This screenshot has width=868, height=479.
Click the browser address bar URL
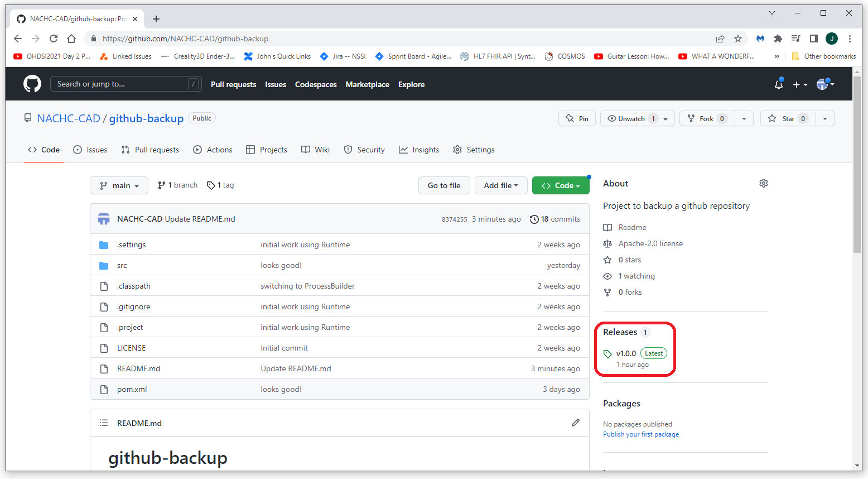pyautogui.click(x=185, y=39)
